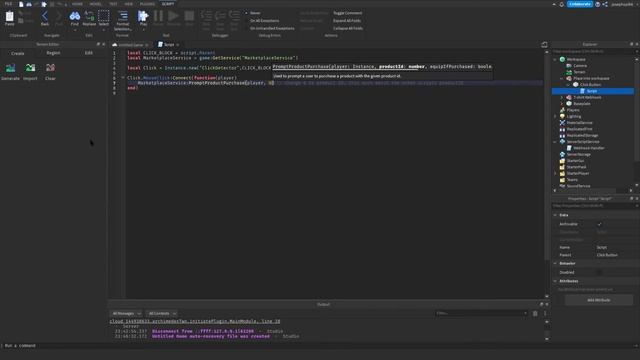This screenshot has width=640, height=360.
Task: Select Camera in the Explorer
Action: [x=580, y=66]
